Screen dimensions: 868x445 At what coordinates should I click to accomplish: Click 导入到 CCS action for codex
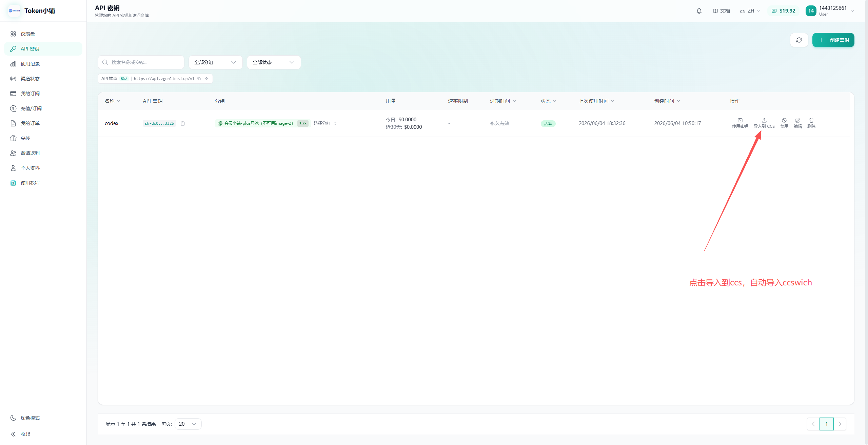click(x=764, y=123)
